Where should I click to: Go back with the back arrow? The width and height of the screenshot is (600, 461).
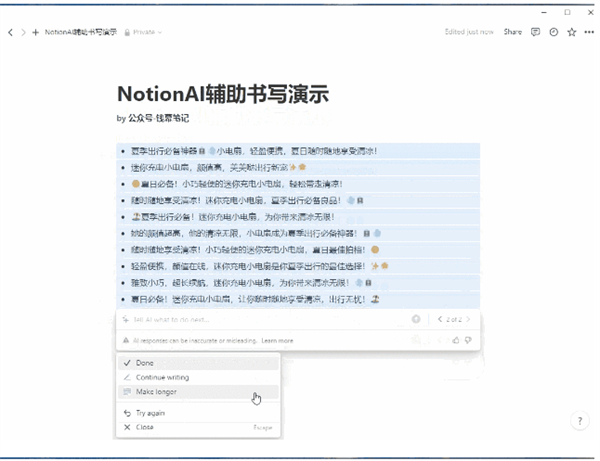click(x=11, y=32)
